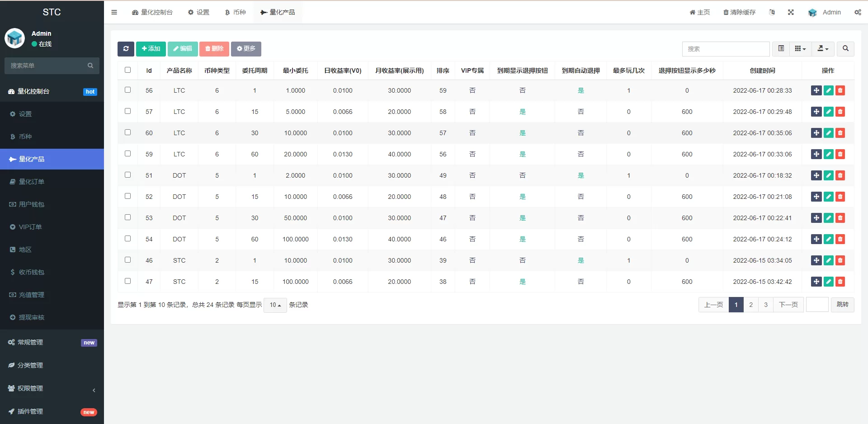
Task: Toggle the sidebar hamburger menu icon
Action: (x=114, y=12)
